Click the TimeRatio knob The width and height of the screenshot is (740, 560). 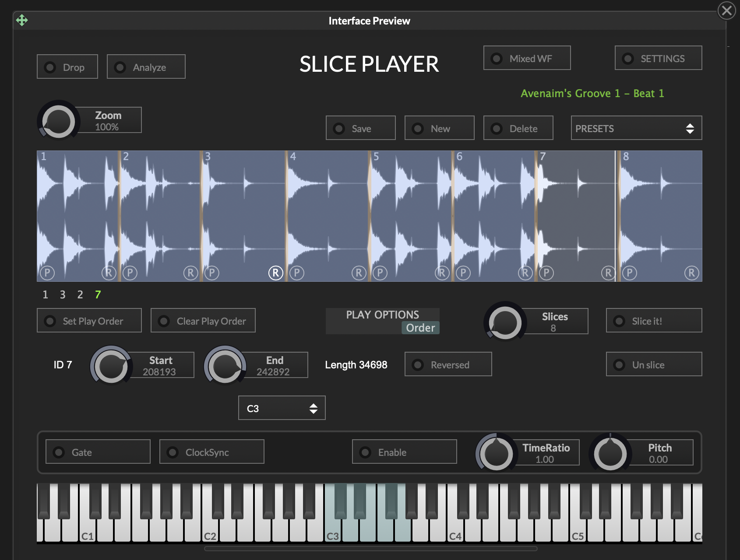(x=496, y=454)
